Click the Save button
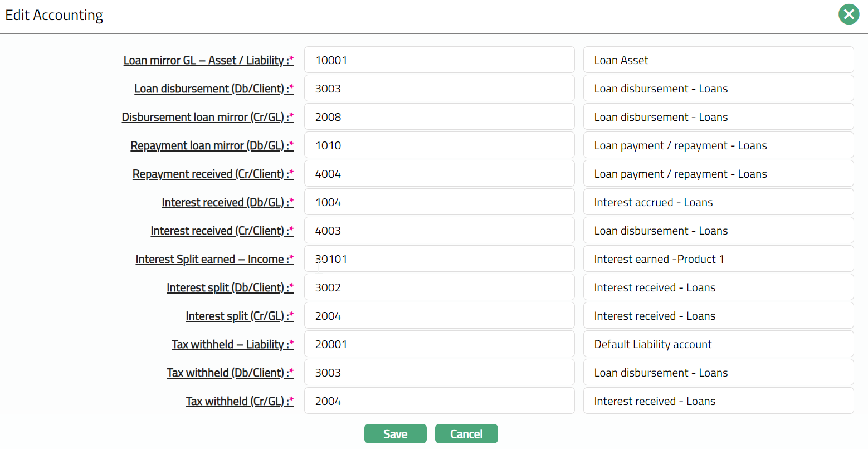 point(395,434)
